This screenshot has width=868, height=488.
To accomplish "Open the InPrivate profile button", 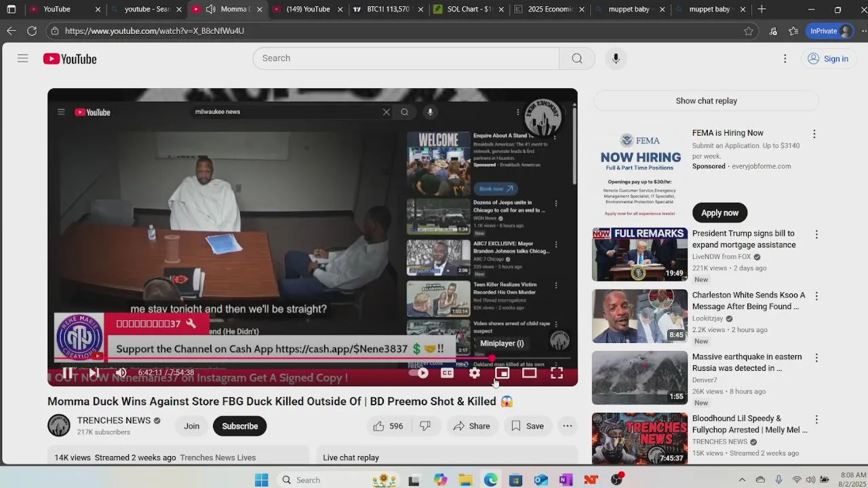I will click(x=831, y=30).
